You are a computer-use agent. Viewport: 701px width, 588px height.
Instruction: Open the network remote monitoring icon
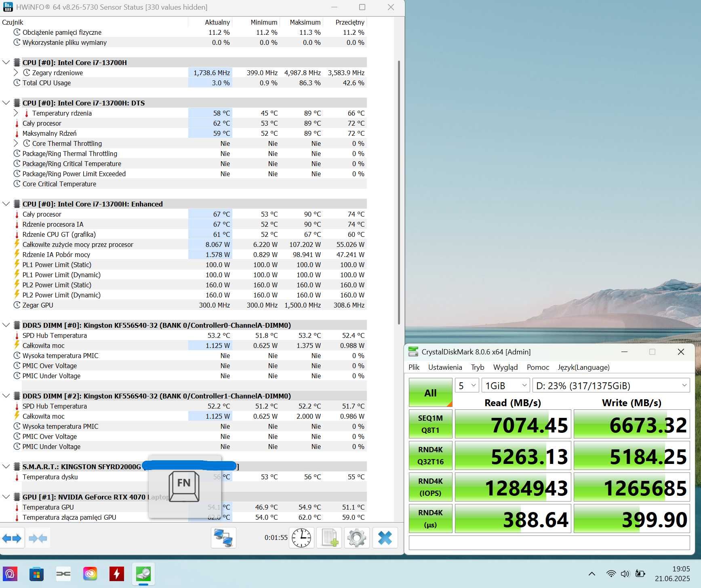[223, 538]
